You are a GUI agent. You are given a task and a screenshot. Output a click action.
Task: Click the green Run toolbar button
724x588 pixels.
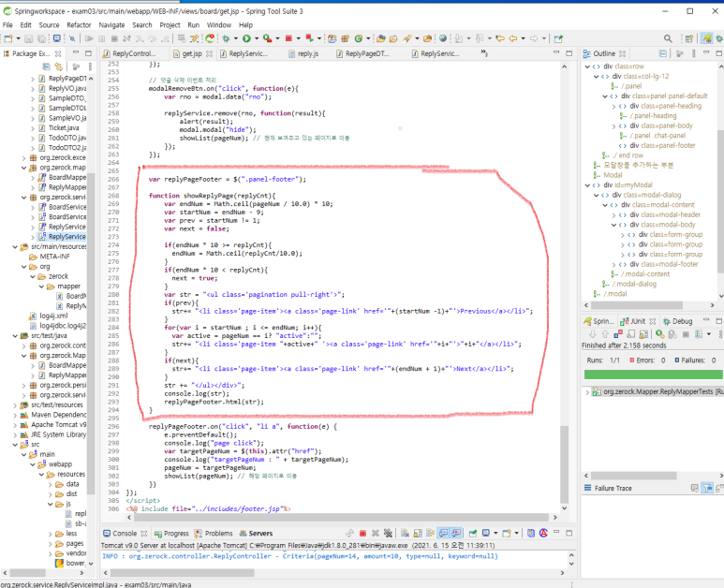[246, 38]
